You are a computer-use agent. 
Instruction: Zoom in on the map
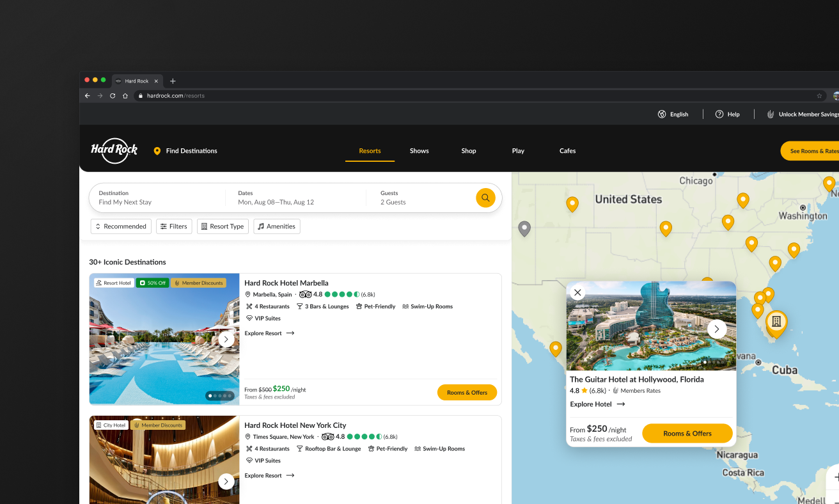point(835,477)
